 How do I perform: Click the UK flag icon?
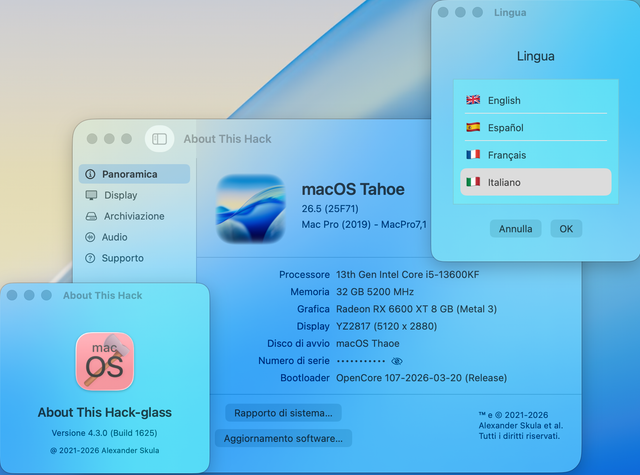[473, 100]
